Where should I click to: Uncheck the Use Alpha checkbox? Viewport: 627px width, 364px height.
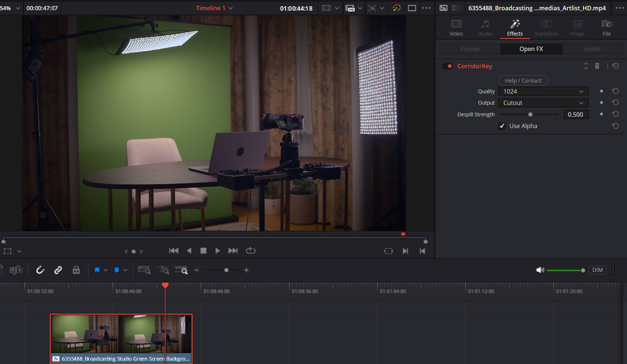click(502, 126)
